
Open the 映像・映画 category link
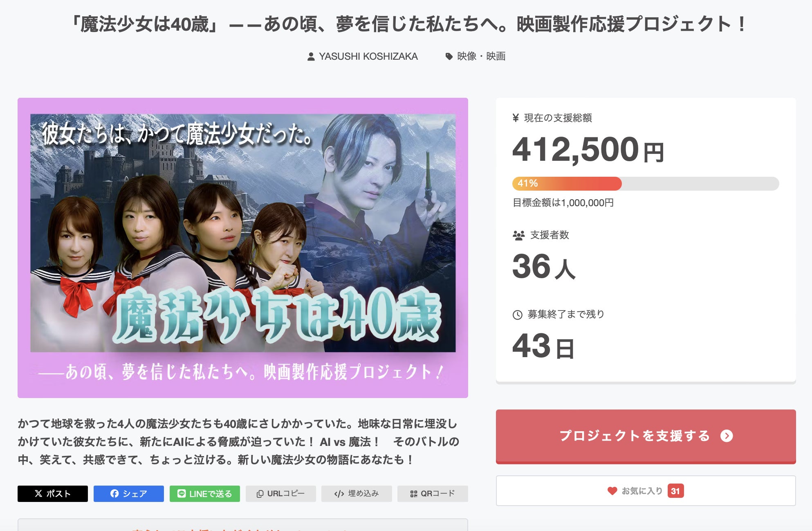point(481,56)
